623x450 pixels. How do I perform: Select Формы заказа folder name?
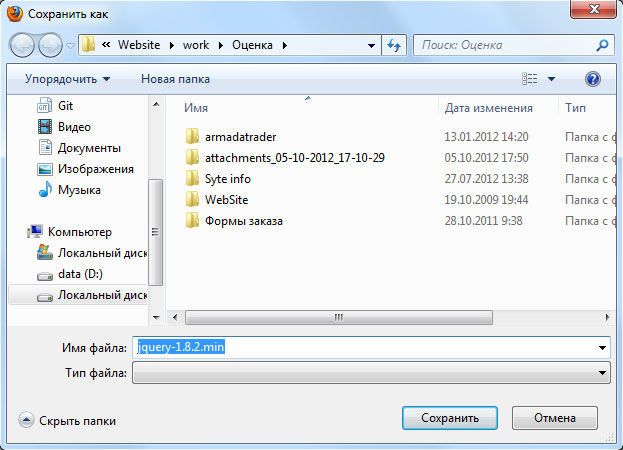[244, 221]
